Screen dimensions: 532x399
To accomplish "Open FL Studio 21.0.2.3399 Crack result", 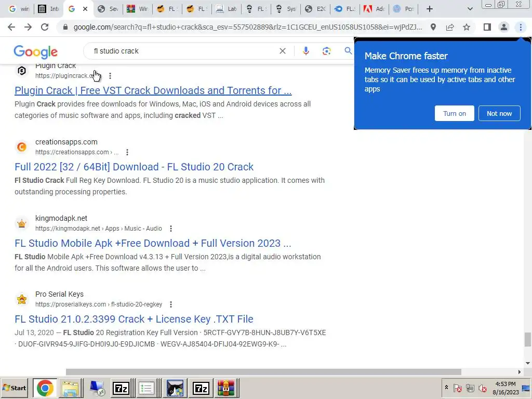I will point(134,320).
